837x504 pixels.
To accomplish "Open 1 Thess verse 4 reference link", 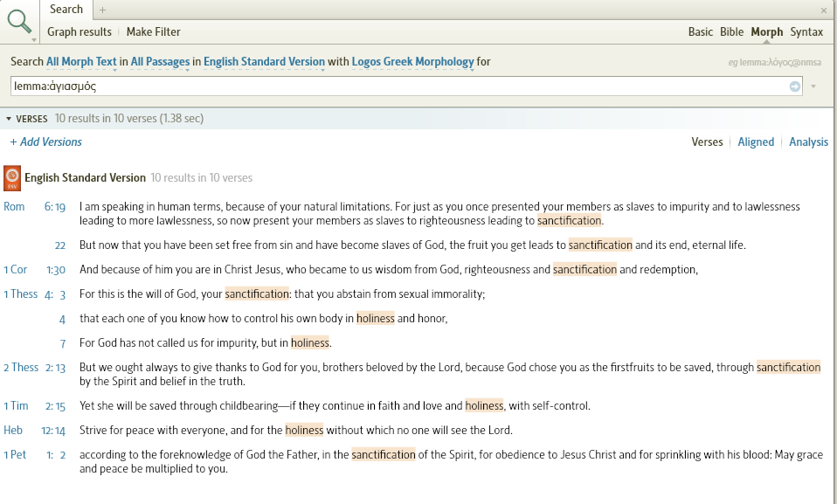I will 62,320.
